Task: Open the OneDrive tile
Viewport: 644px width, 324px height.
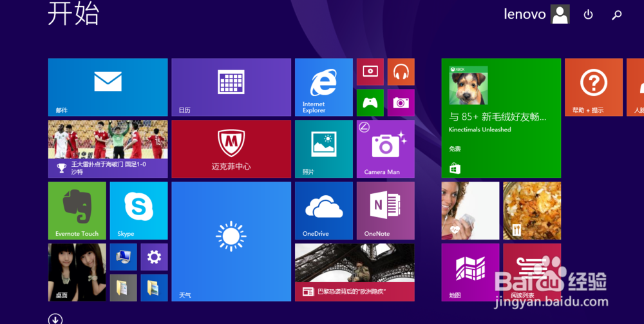Action: (x=324, y=211)
